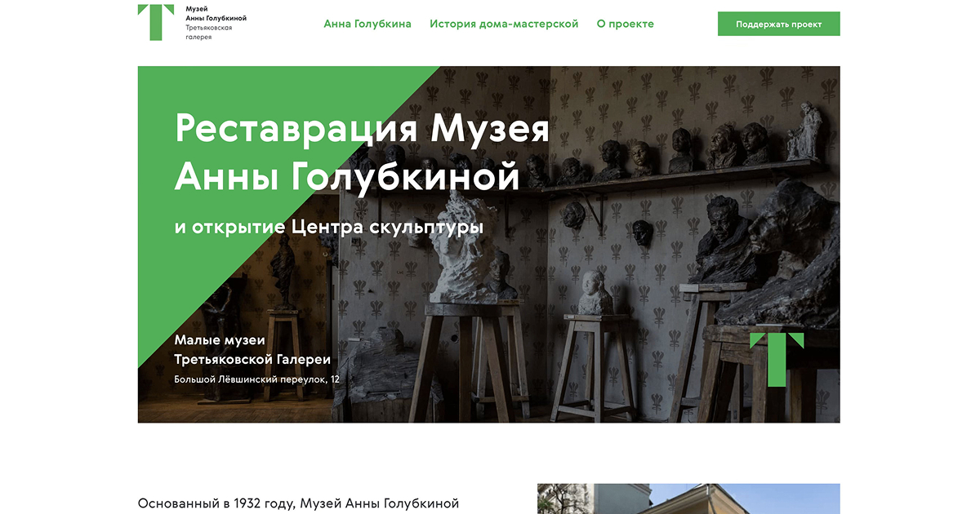Image resolution: width=980 pixels, height=514 pixels.
Task: Open the Анна Голубкина menu item
Action: [367, 24]
